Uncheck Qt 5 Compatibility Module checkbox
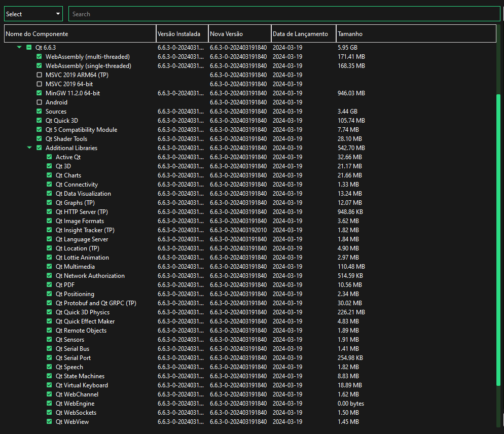Viewport: 504px width, 434px height. click(39, 130)
